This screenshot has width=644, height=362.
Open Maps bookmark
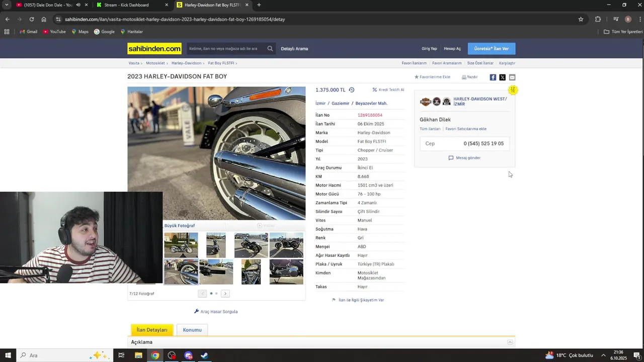click(80, 32)
